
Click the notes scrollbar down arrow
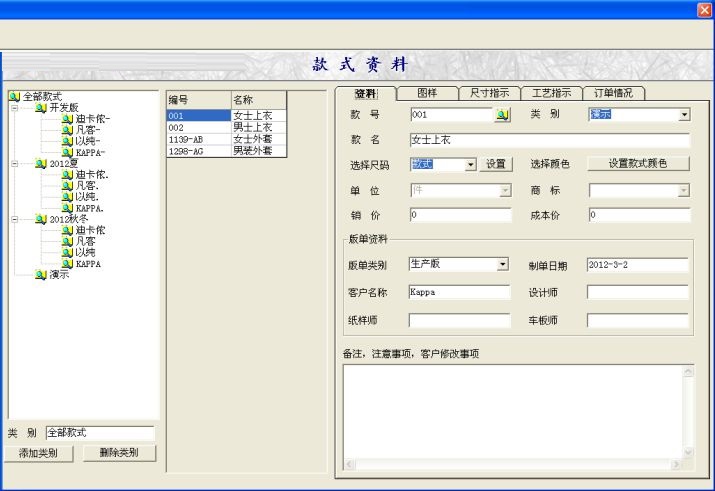tap(688, 452)
